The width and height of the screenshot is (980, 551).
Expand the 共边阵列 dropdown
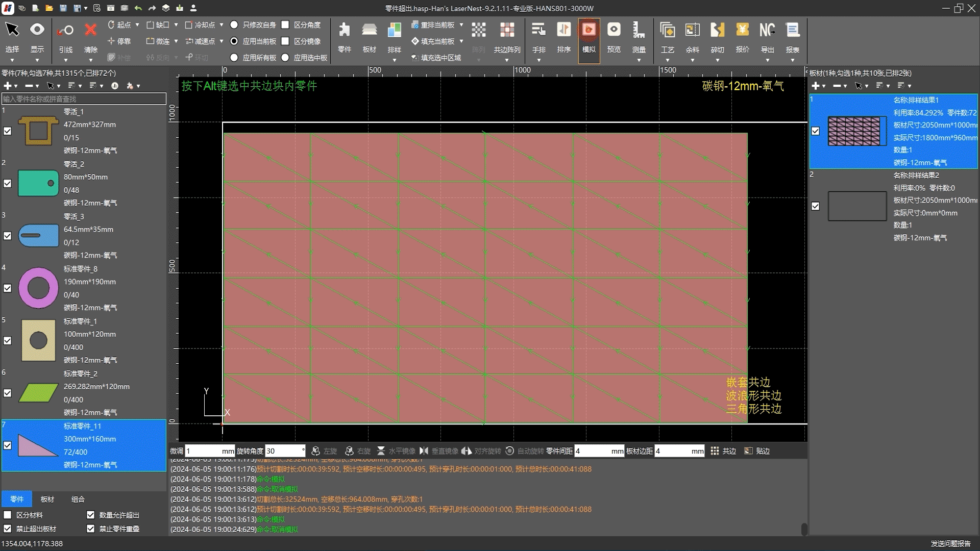click(507, 60)
